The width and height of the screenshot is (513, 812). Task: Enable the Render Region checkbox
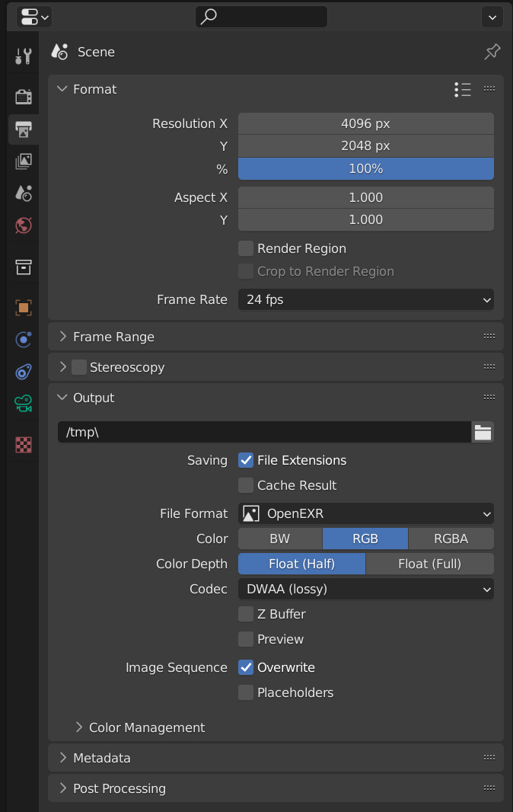click(x=246, y=248)
